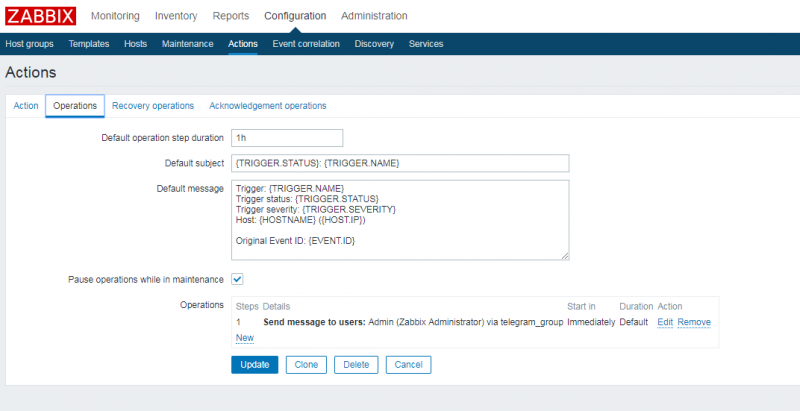800x411 pixels.
Task: Toggle Pause operations while in maintenance checkbox
Action: (237, 279)
